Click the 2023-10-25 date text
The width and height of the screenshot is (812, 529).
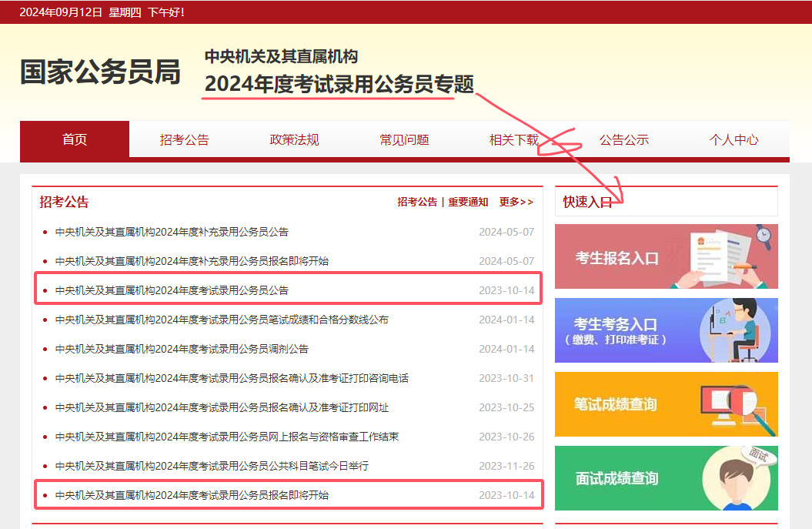[506, 408]
